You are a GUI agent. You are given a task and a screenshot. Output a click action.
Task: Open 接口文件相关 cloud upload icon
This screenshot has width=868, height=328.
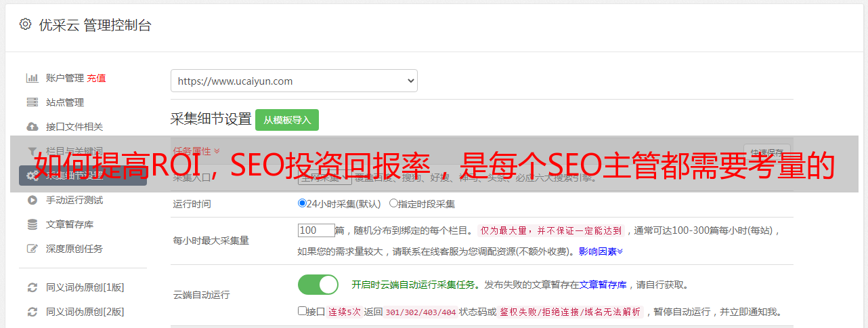coord(32,127)
